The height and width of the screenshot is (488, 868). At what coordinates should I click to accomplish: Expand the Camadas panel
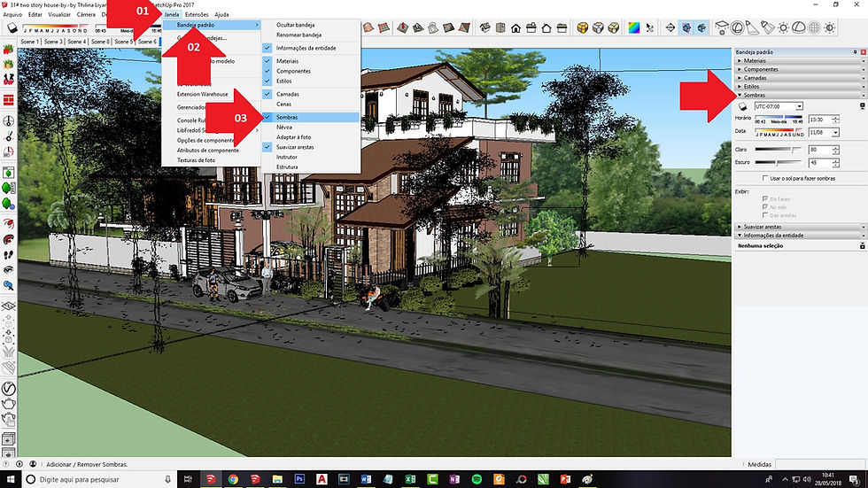(x=801, y=78)
